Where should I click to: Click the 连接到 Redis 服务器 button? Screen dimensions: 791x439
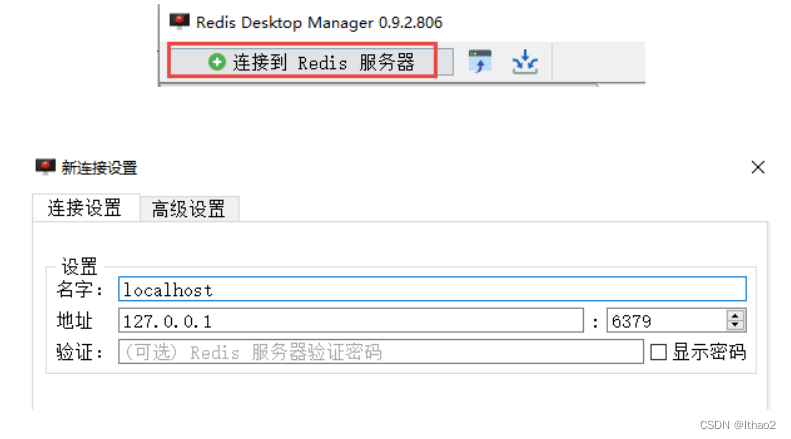(311, 62)
